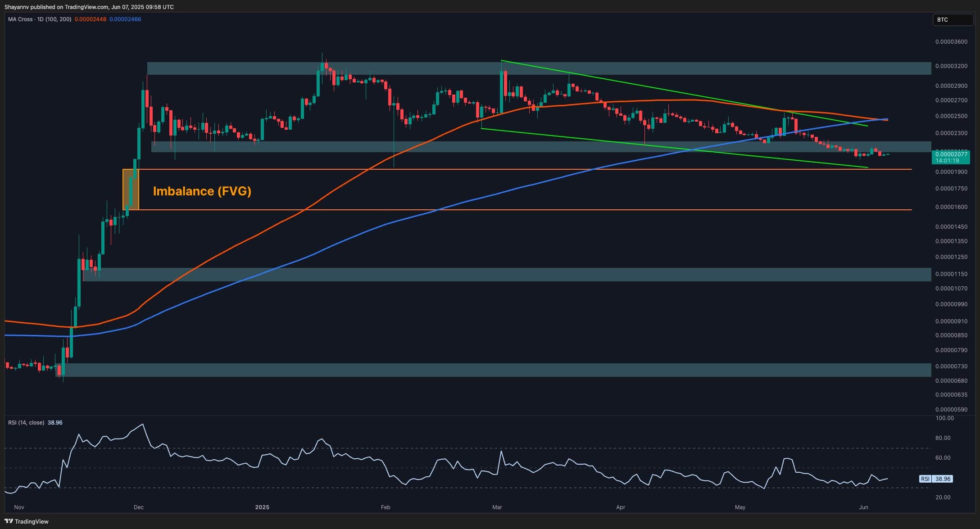
Task: Click the 2025 label on time axis
Action: tap(262, 507)
